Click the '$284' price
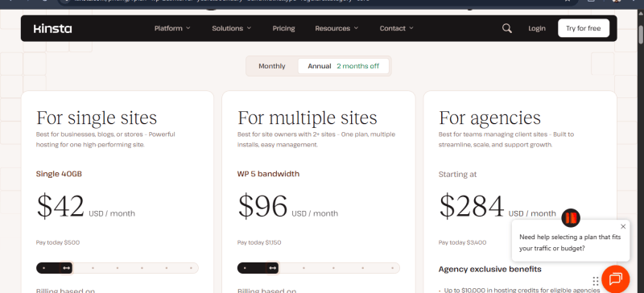This screenshot has height=293, width=644. [472, 206]
